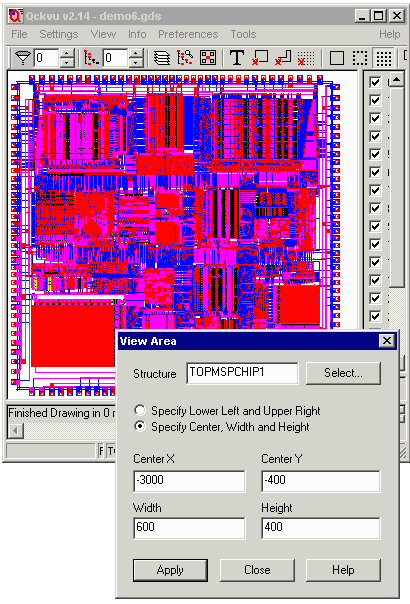Uncheck the topmost layer checkbox in list
This screenshot has width=410, height=604.
(375, 82)
